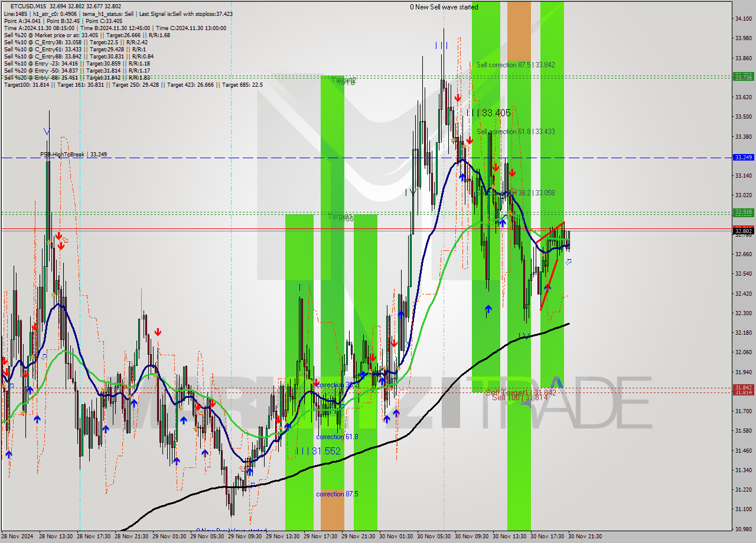Click the '28 Nov 2024' time axis label
Viewport: 756px width, 543px height.
(x=18, y=537)
